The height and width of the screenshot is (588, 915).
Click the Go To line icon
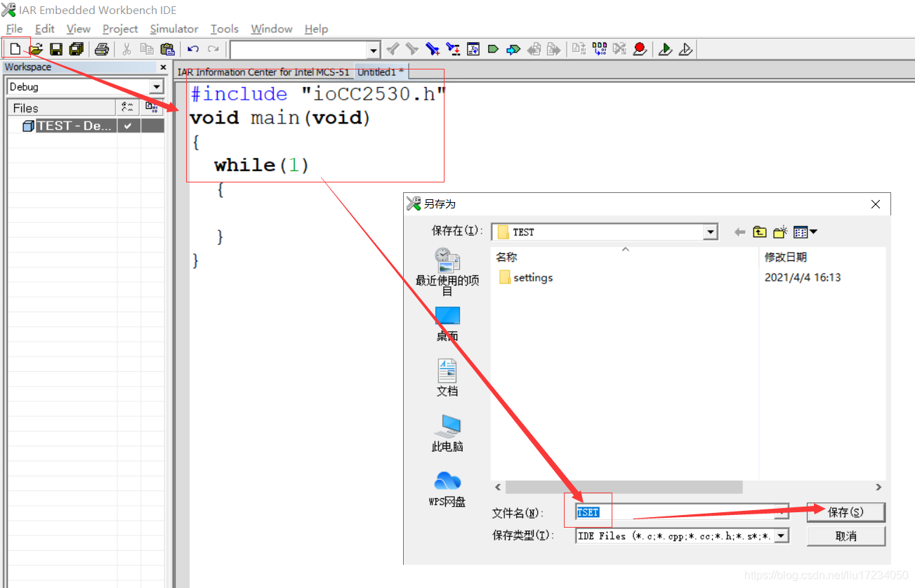(x=473, y=49)
